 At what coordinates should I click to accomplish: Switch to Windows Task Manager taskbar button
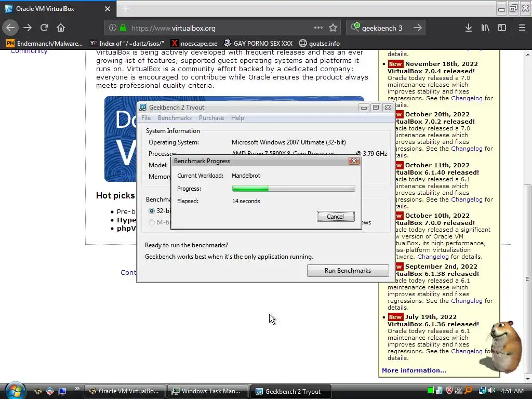coord(207,391)
